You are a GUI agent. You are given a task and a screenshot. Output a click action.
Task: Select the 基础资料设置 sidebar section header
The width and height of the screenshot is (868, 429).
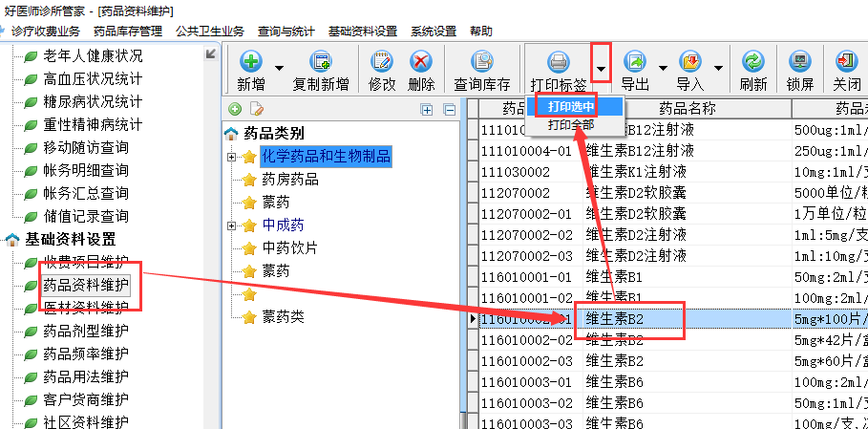pos(71,239)
